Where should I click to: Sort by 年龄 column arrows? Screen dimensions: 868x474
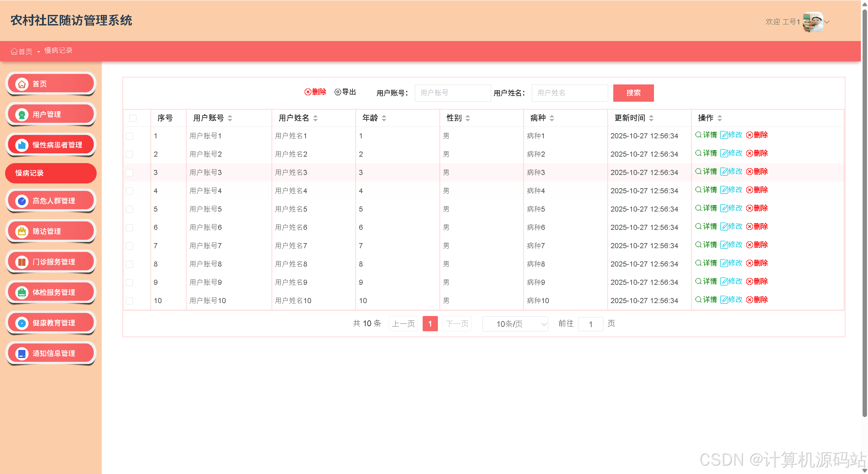(384, 118)
